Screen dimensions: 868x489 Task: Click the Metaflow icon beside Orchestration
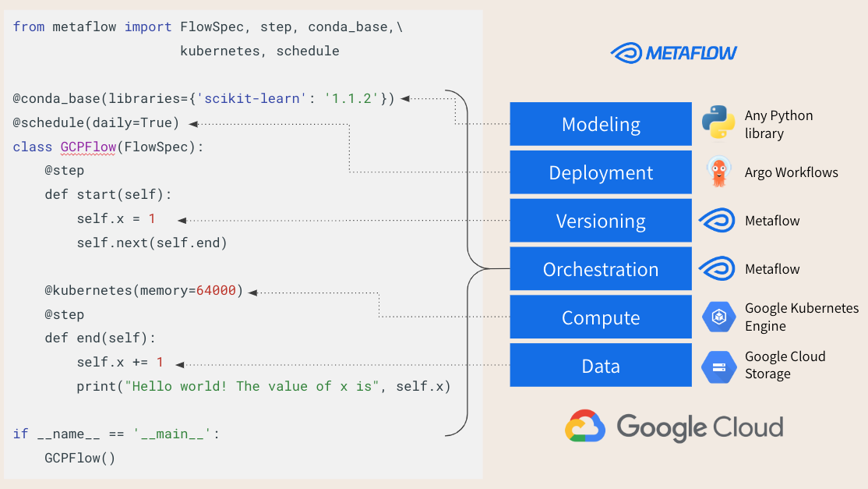[x=718, y=268]
